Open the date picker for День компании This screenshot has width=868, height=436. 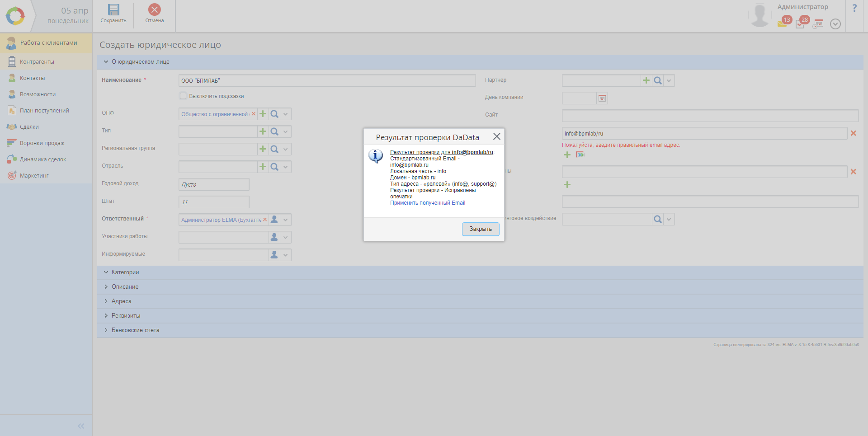pos(602,98)
